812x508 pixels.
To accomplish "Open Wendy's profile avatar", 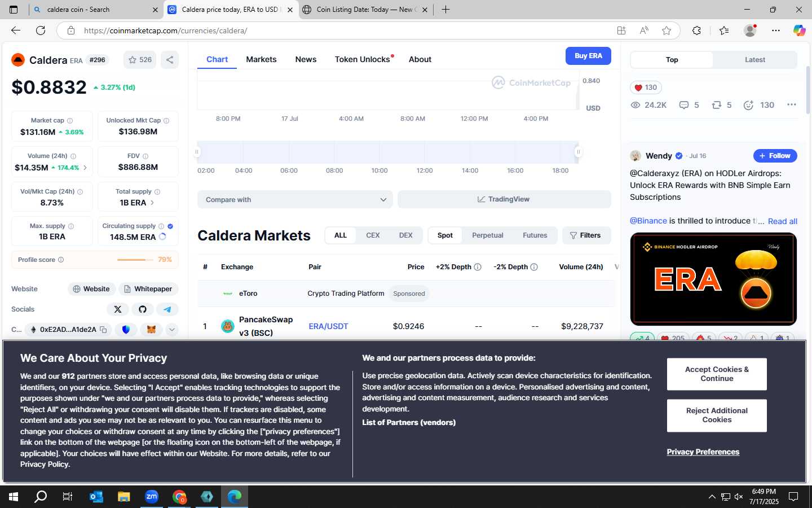I will point(636,156).
